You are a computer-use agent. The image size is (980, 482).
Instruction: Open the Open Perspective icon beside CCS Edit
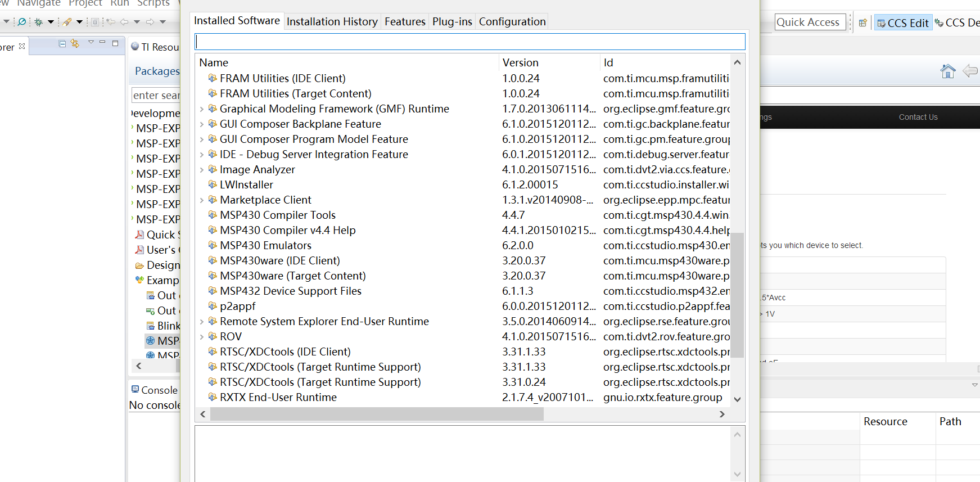pos(862,22)
